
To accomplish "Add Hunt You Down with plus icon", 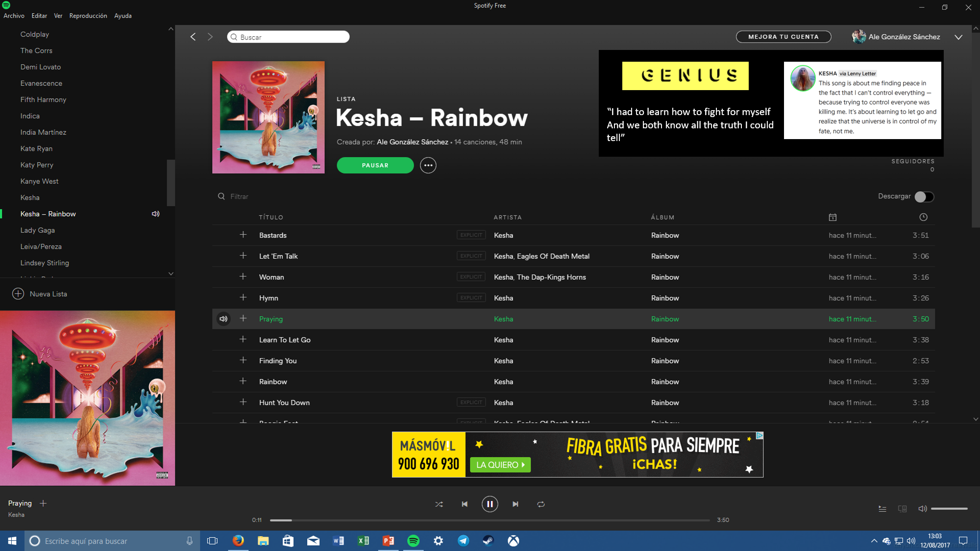I will 243,403.
